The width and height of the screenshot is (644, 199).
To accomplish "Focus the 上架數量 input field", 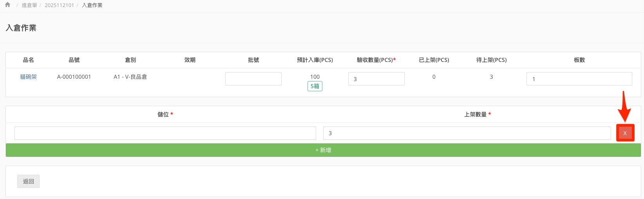I will coord(467,133).
